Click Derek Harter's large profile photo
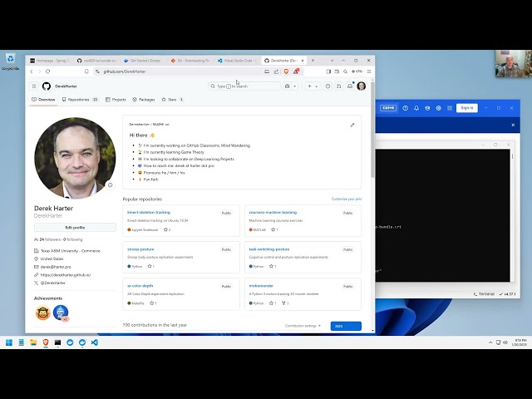This screenshot has width=532, height=399. point(75,158)
